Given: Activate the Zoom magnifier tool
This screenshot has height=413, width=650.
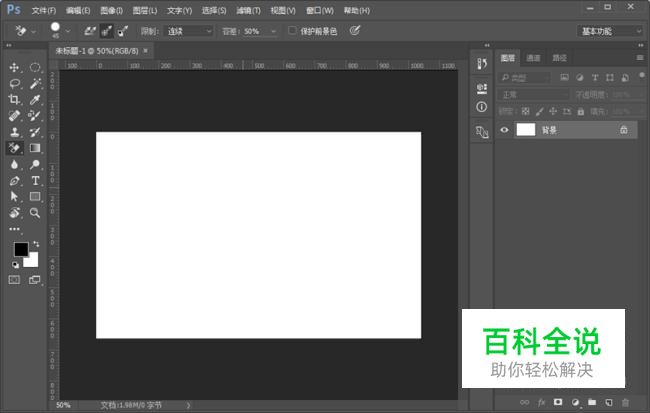Looking at the screenshot, I should point(35,213).
